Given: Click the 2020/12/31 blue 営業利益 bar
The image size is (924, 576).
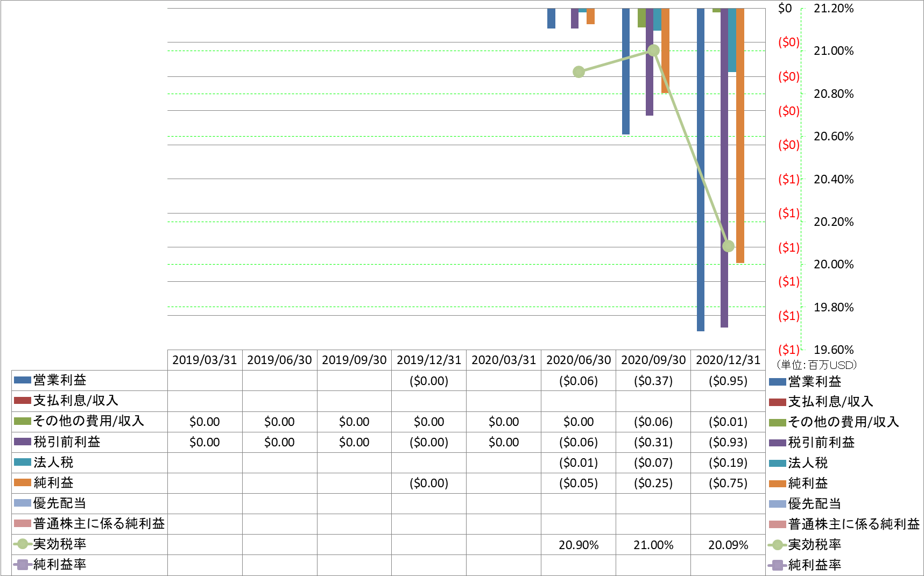Looking at the screenshot, I should (701, 169).
